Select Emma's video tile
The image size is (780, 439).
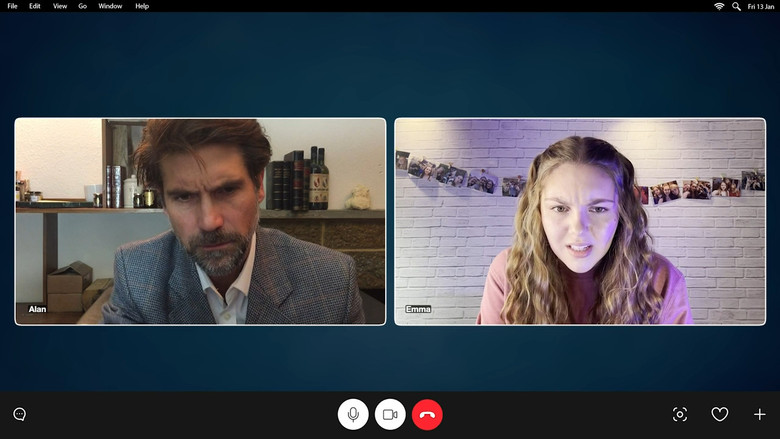pos(580,221)
